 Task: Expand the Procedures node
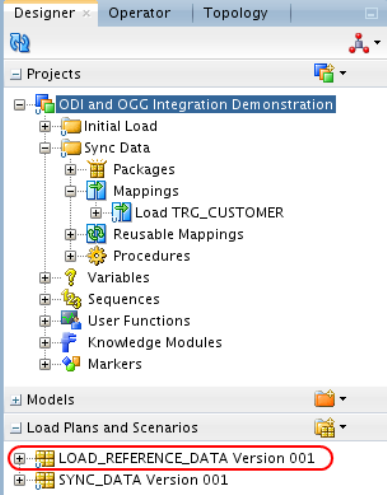(70, 256)
